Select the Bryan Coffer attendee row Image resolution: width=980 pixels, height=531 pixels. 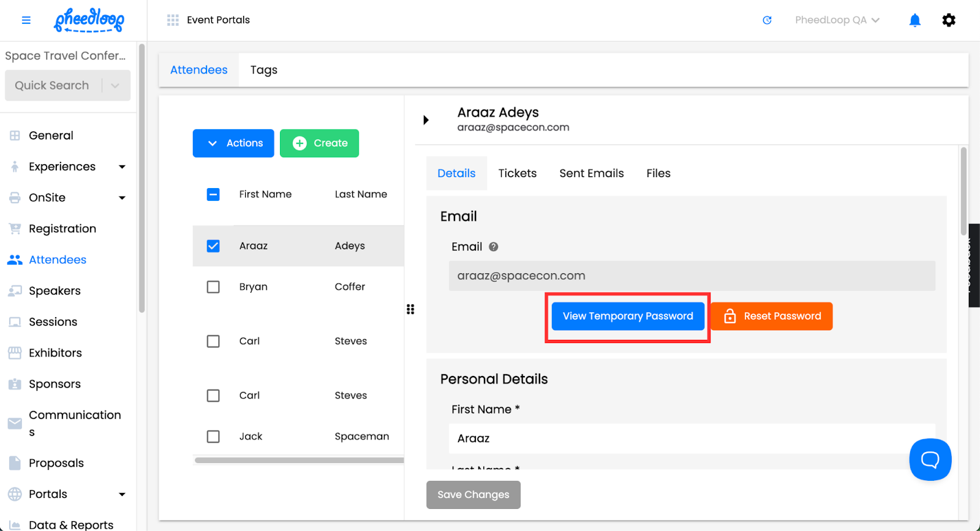click(x=298, y=287)
